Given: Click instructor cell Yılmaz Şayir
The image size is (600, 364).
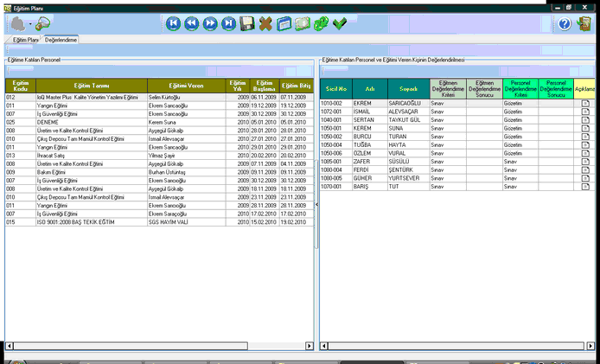Looking at the screenshot, I should pos(187,156).
